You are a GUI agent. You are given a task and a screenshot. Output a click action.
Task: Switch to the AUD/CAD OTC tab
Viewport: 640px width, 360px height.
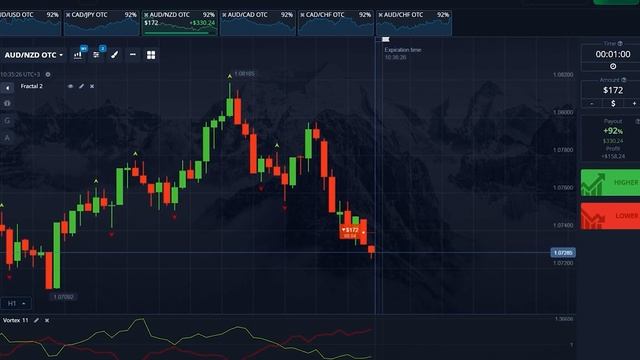coord(258,23)
